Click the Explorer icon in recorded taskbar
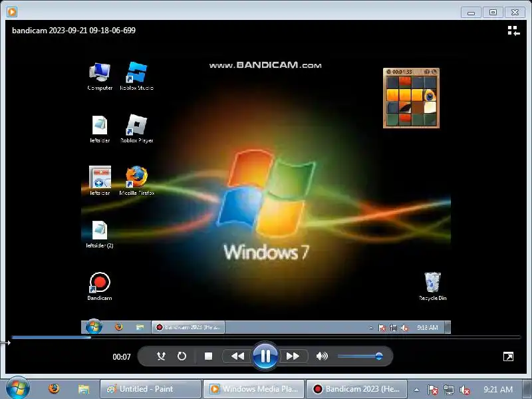This screenshot has width=532, height=399. click(140, 327)
